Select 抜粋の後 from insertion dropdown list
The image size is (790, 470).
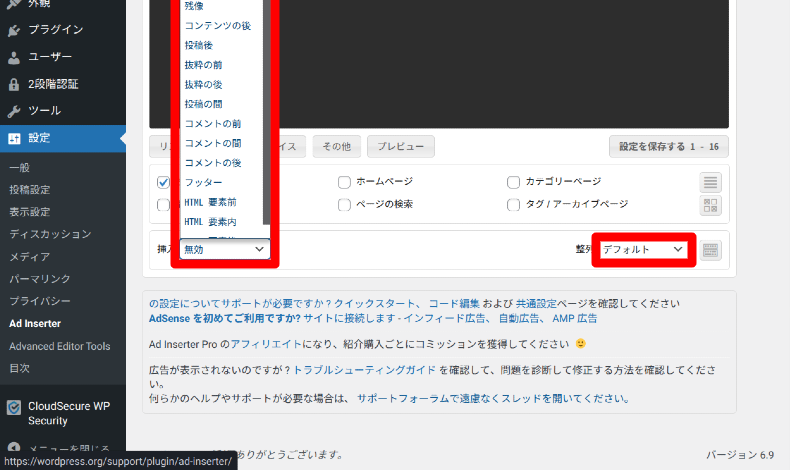(x=203, y=85)
